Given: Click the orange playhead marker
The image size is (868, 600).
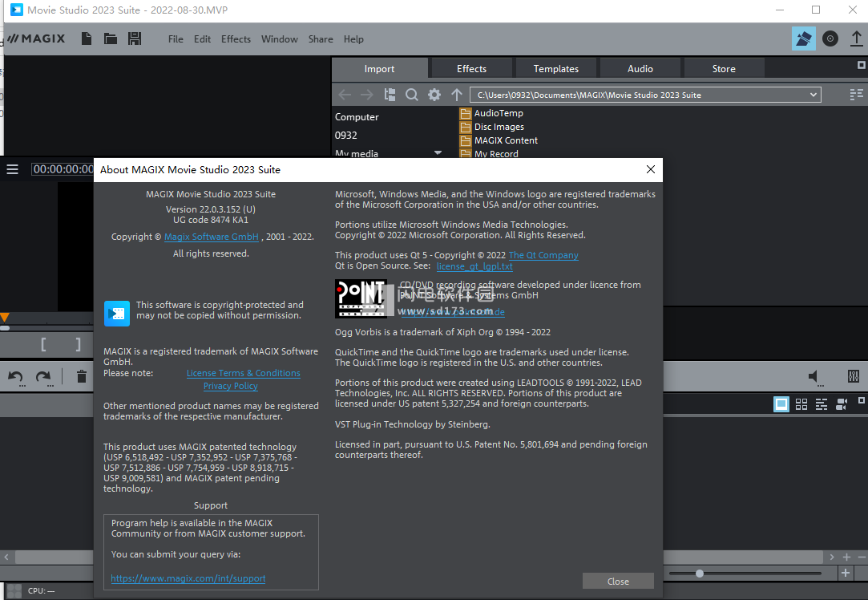Looking at the screenshot, I should click(x=5, y=318).
